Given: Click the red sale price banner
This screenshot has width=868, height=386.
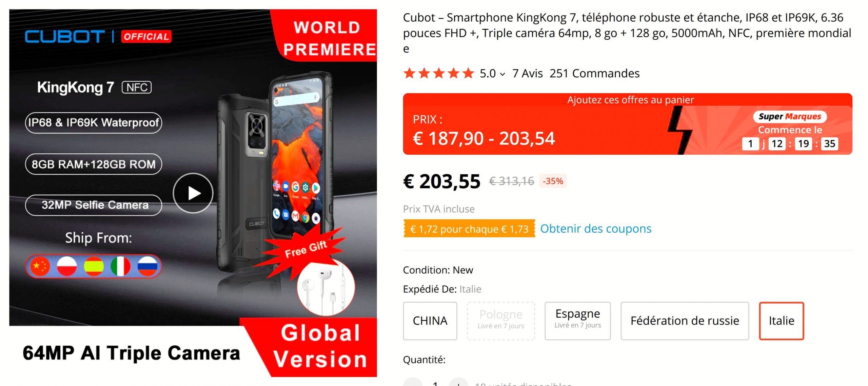Looking at the screenshot, I should click(628, 124).
